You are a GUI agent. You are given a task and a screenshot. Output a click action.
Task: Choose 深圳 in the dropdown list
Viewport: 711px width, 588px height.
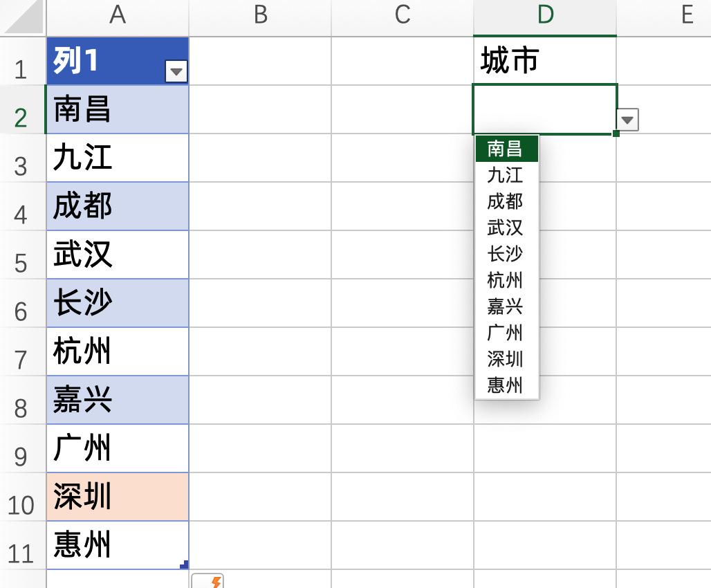pos(506,360)
